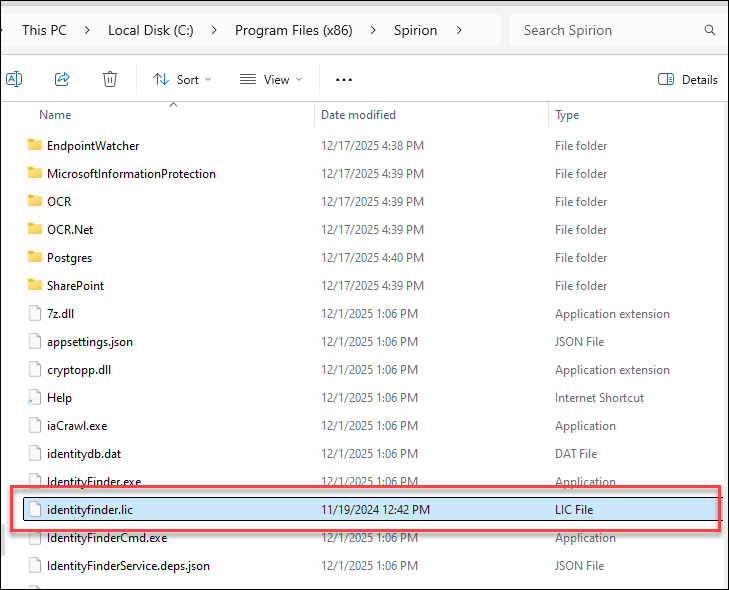
Task: Click the Rename icon in toolbar
Action: 14,79
